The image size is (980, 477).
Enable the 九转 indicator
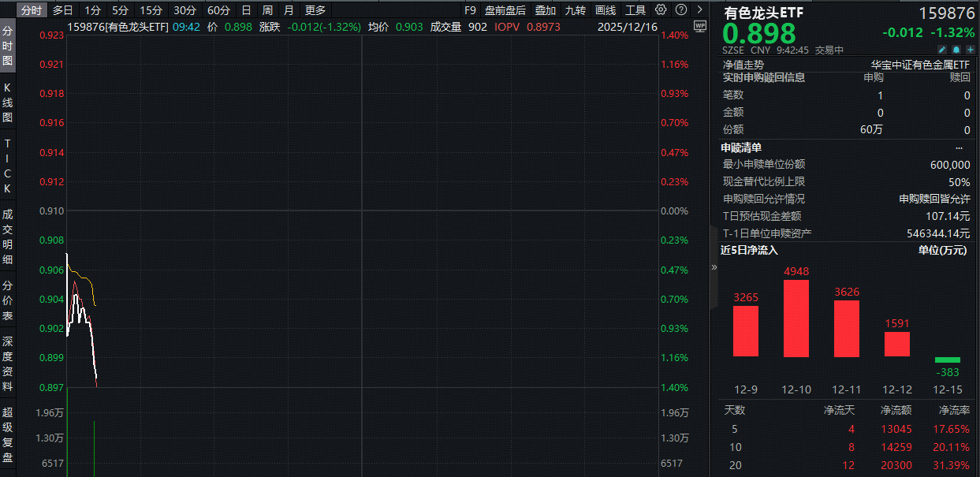click(574, 10)
